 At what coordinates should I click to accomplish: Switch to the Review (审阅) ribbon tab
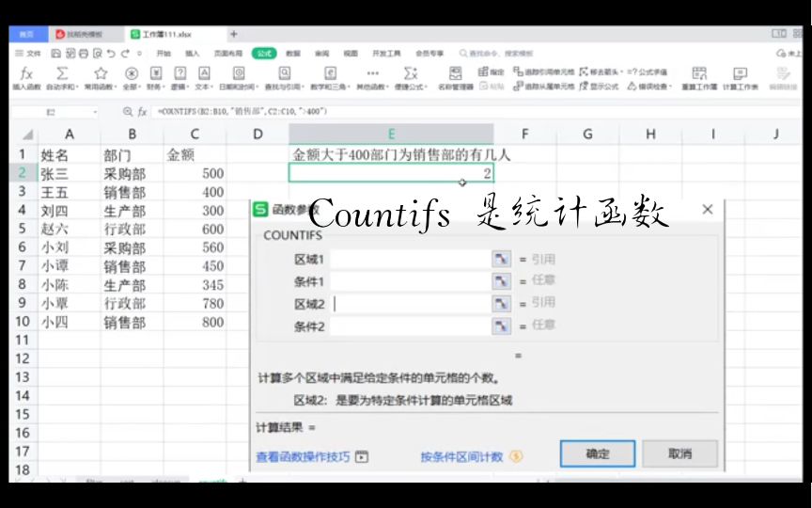321,54
